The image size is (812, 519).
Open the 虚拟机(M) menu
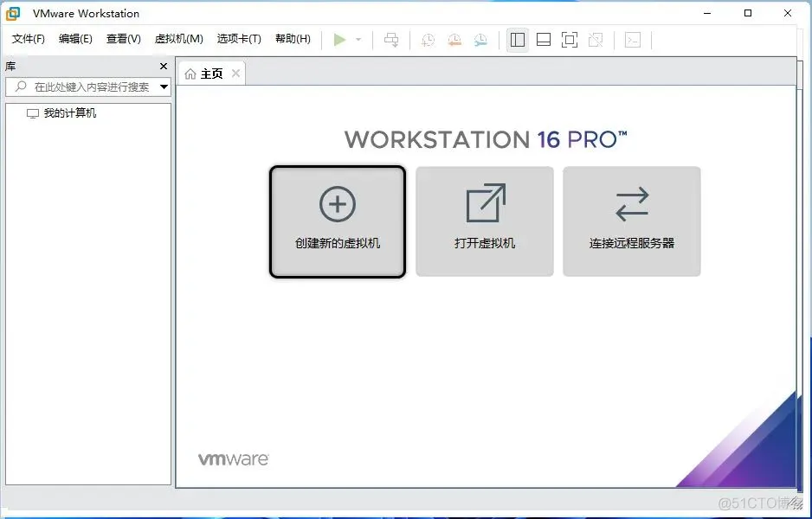178,39
